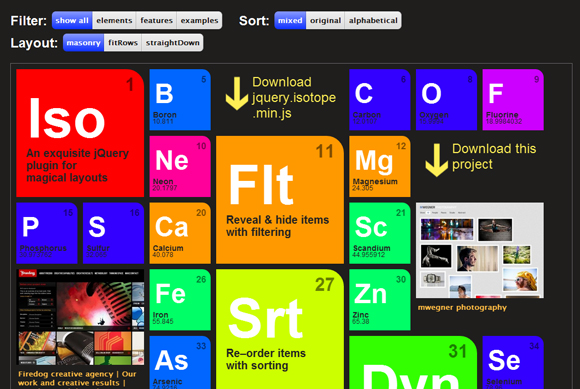
Task: Sort items in original order
Action: click(x=325, y=20)
